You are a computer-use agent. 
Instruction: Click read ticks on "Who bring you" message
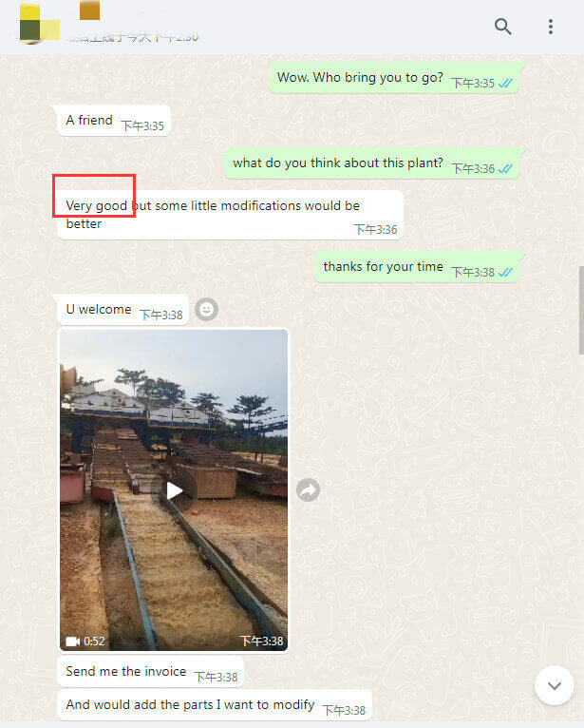pos(505,83)
